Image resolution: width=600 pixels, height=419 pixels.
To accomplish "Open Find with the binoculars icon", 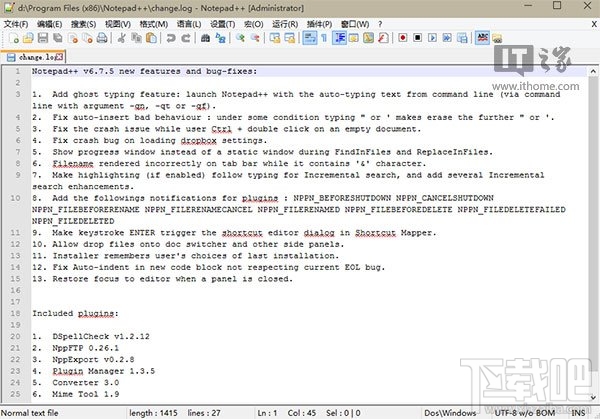I will click(205, 38).
